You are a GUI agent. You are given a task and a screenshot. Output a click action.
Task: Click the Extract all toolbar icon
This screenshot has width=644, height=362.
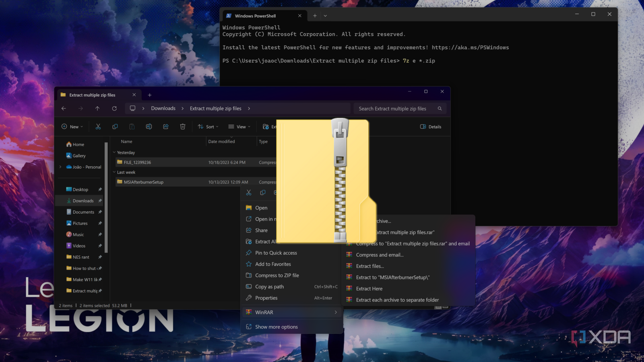[x=266, y=126]
